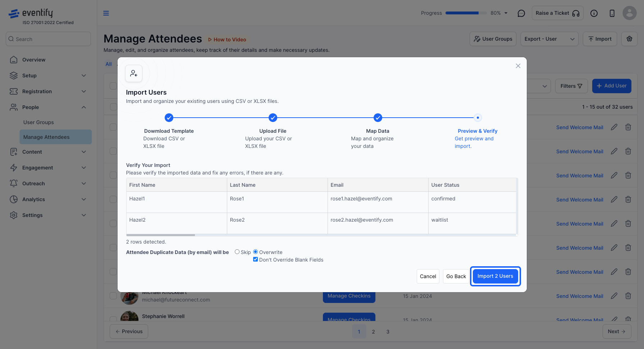Click the Download Template step checkmark
The image size is (644, 349).
pos(169,118)
